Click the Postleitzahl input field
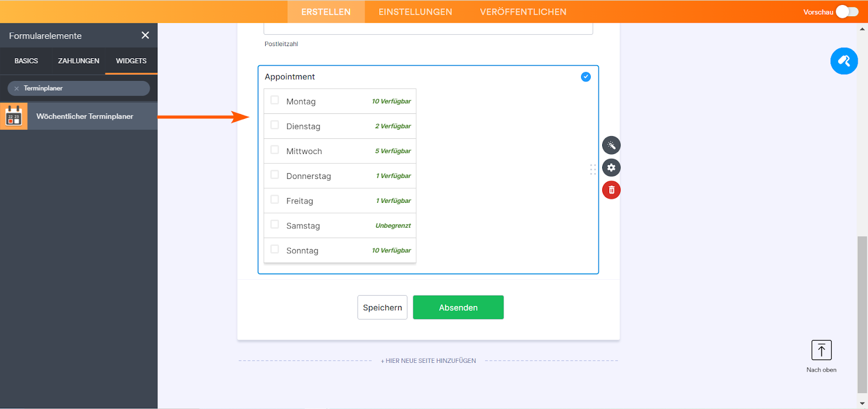This screenshot has height=409, width=868. [x=428, y=29]
